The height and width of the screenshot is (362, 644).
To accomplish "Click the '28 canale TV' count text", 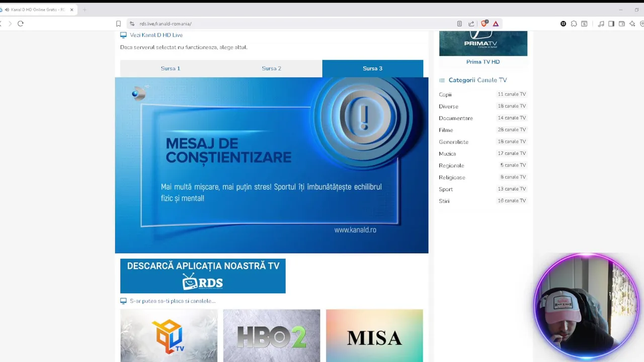I will tap(512, 130).
